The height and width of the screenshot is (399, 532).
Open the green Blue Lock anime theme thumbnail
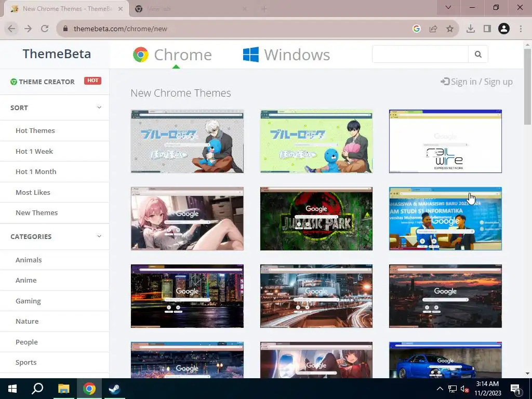pos(316,141)
